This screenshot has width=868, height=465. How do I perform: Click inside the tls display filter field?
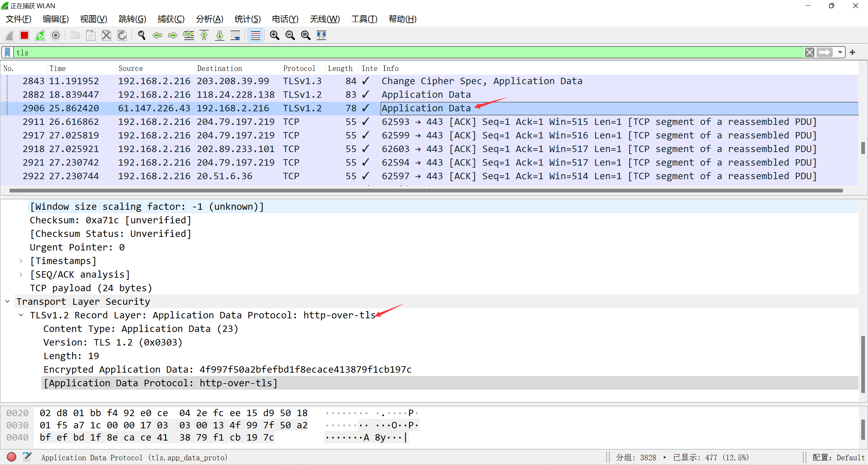tap(409, 52)
